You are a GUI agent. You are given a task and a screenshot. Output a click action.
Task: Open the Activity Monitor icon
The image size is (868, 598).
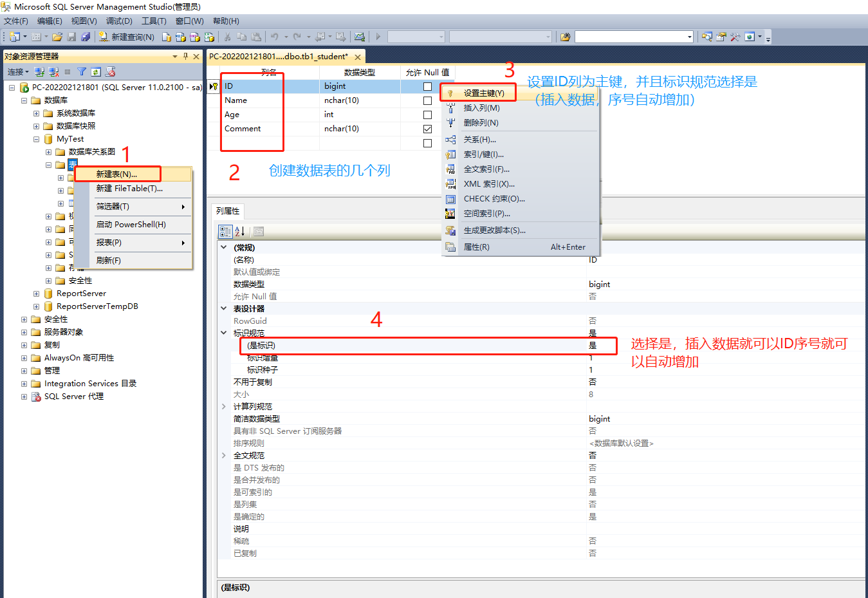(x=359, y=37)
